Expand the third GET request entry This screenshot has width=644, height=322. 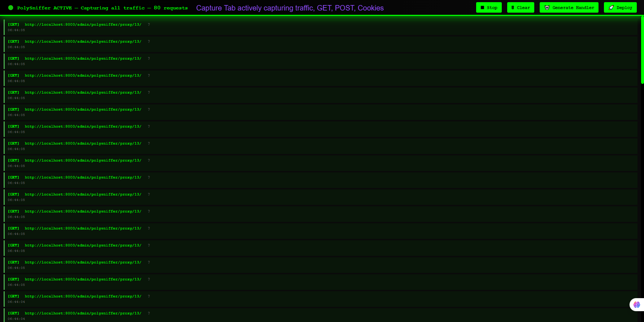[x=321, y=61]
